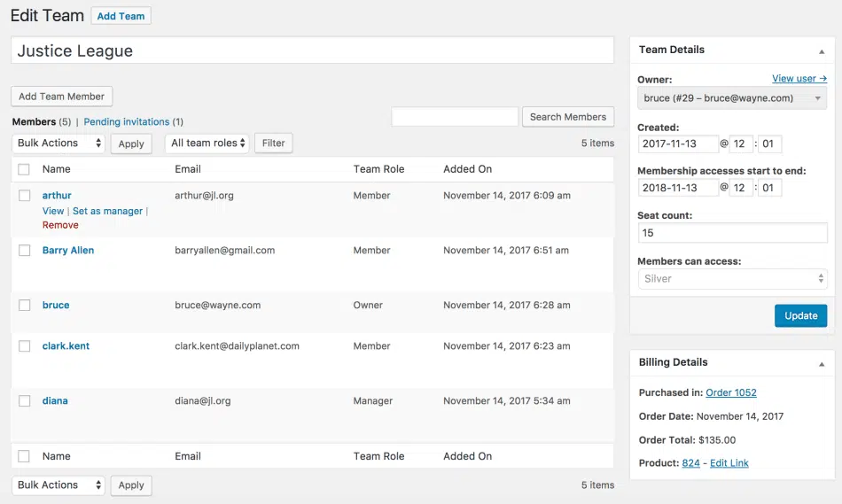Viewport: 842px width, 504px height.
Task: Sort by Name column header
Action: click(x=57, y=169)
